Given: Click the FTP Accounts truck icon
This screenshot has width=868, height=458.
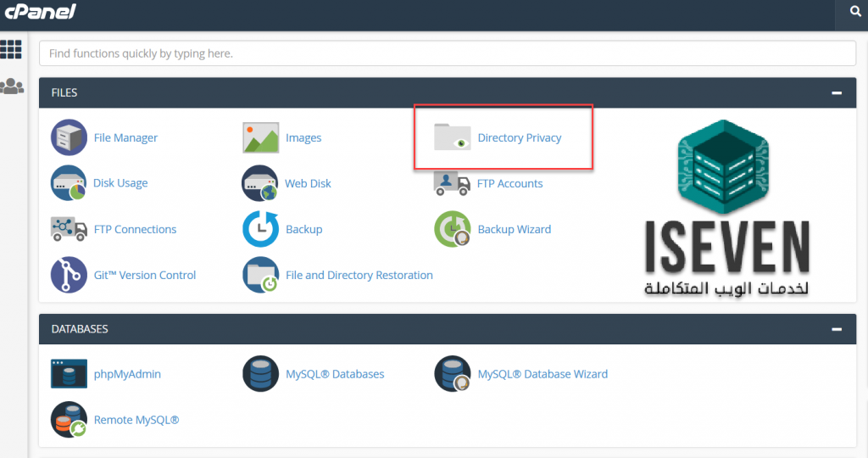Looking at the screenshot, I should [452, 183].
